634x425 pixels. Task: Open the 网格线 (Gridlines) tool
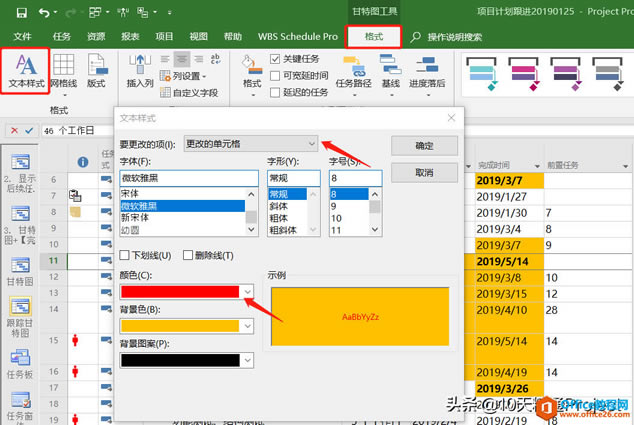click(64, 72)
